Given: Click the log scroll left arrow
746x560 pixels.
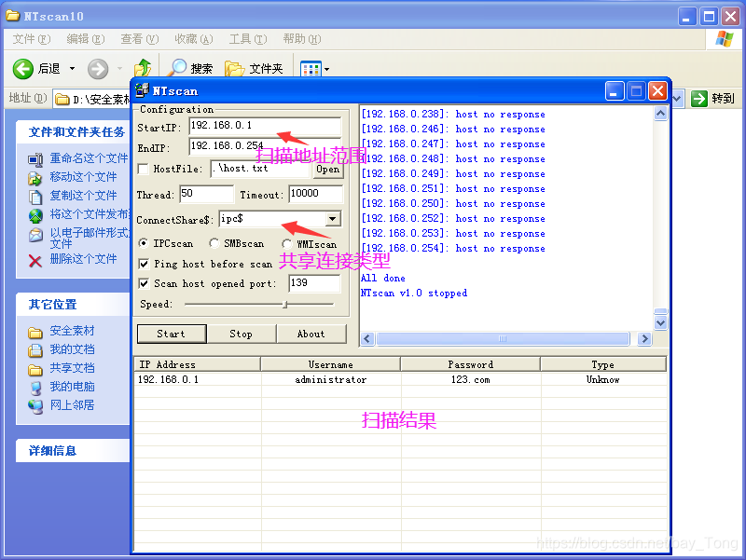Looking at the screenshot, I should (x=366, y=339).
